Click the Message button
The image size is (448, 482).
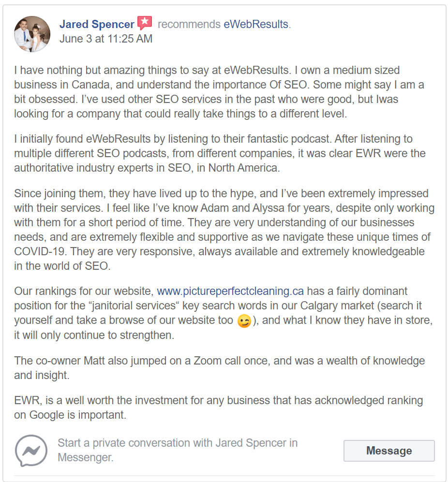point(389,451)
